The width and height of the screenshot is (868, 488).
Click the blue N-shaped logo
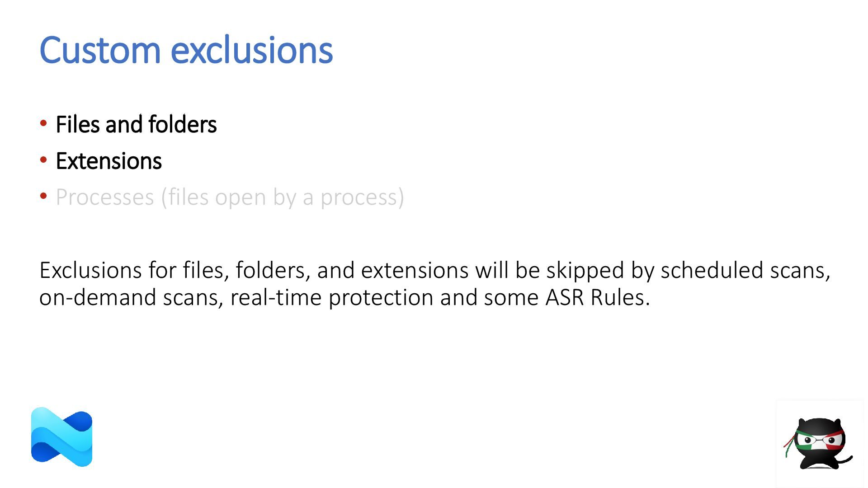(61, 437)
